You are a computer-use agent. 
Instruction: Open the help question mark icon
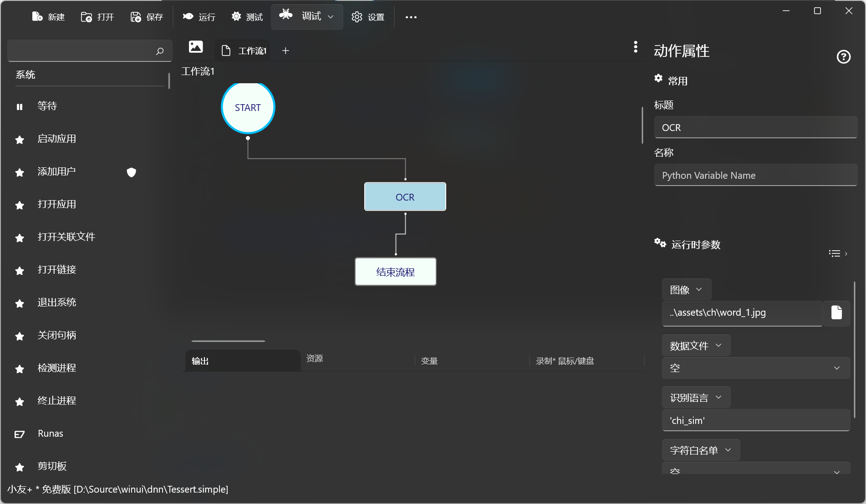click(x=843, y=57)
